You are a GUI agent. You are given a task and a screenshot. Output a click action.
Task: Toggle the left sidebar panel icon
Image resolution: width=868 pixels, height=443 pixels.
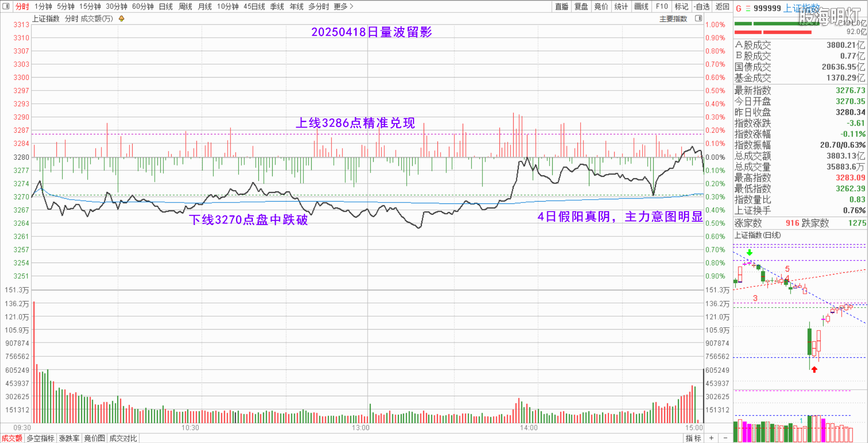pyautogui.click(x=6, y=6)
